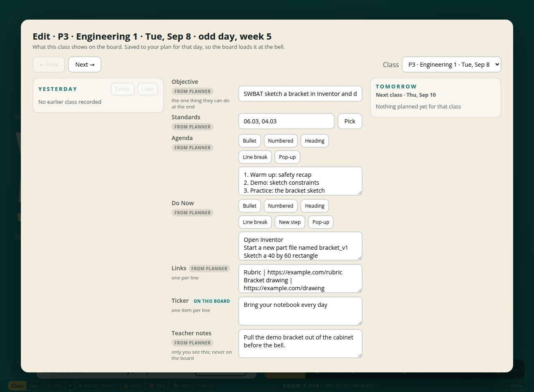Toggle Hold in the bottom bar
The height and width of the screenshot is (392, 534).
tap(132, 386)
